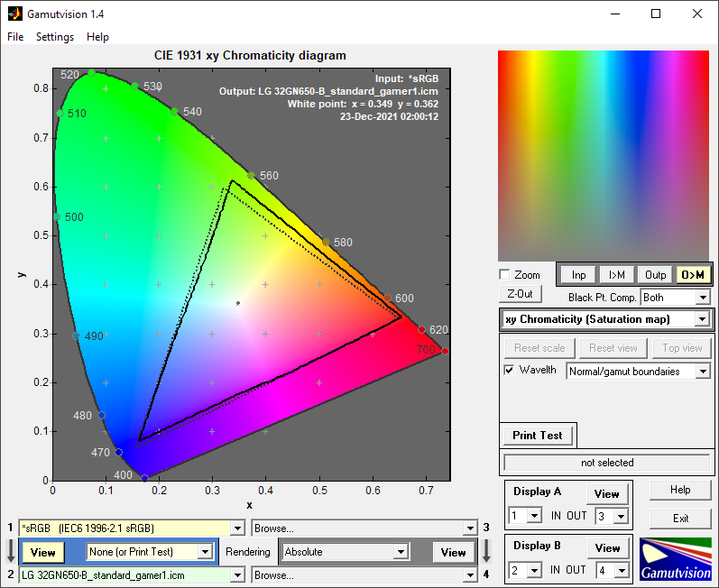This screenshot has width=719, height=588.
Task: Uncheck the Wavelth checkbox
Action: pyautogui.click(x=510, y=370)
